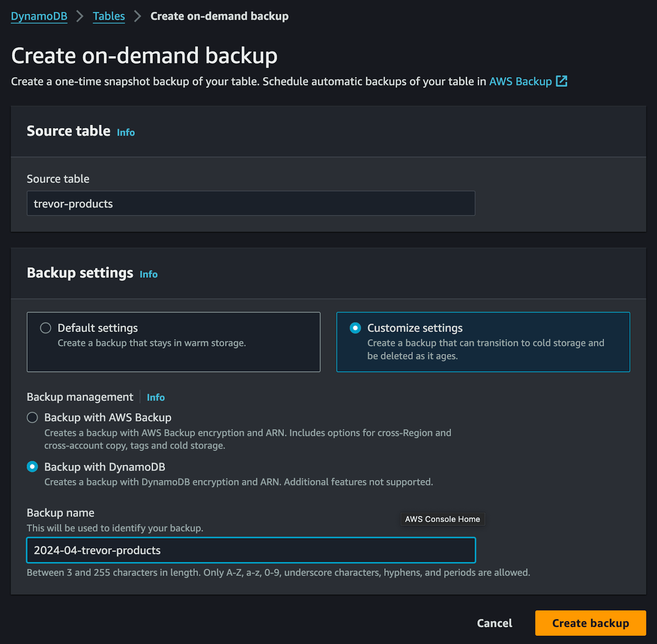Viewport: 657px width, 644px height.
Task: Click the breadcrumb chevron after DynamoDB
Action: [x=79, y=16]
